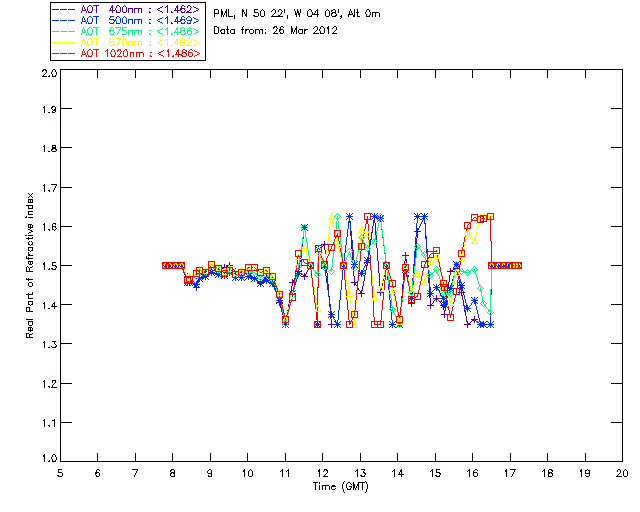Click the 10 x-axis tick label
The height and width of the screenshot is (512, 640).
pyautogui.click(x=247, y=473)
